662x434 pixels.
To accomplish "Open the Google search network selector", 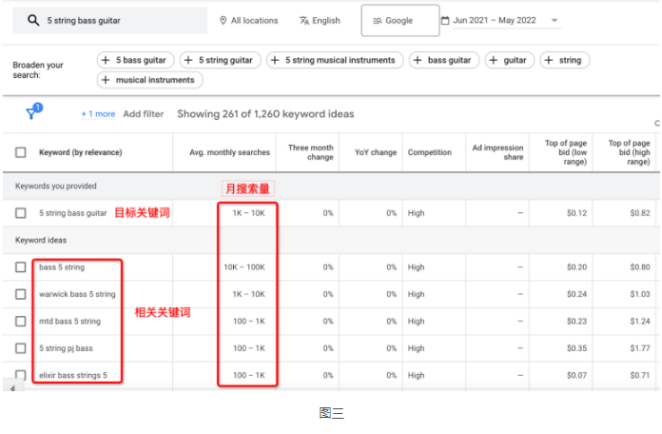I will (x=400, y=20).
